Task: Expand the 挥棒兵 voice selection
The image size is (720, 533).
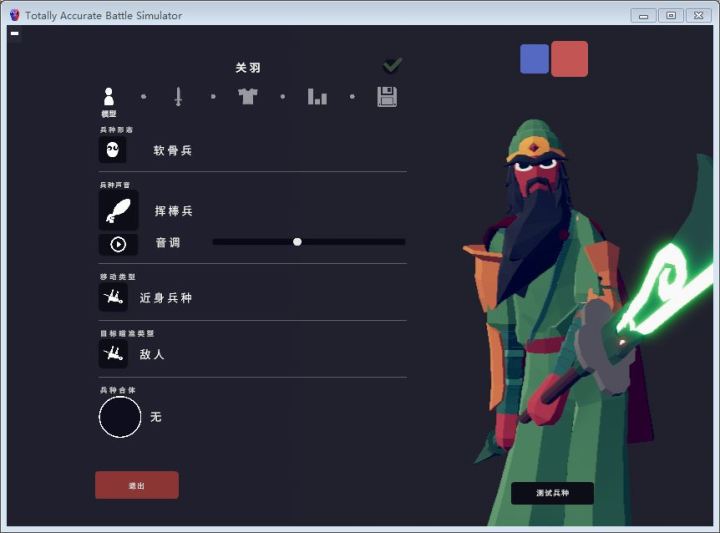Action: pyautogui.click(x=174, y=211)
